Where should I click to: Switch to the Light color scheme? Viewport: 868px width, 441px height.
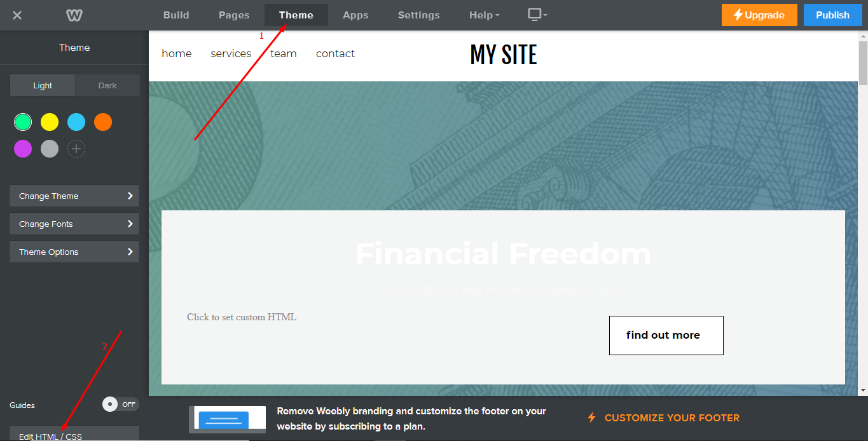[x=43, y=85]
